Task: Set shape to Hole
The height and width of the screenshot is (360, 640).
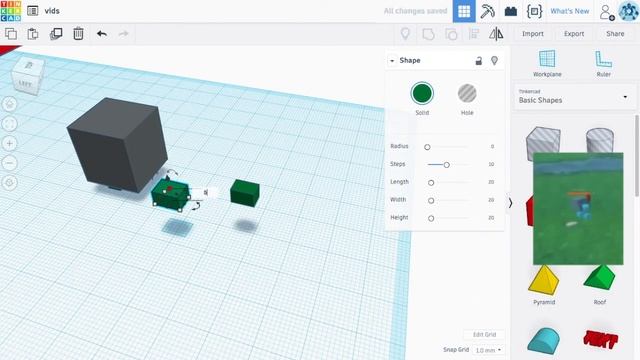Action: [x=467, y=93]
